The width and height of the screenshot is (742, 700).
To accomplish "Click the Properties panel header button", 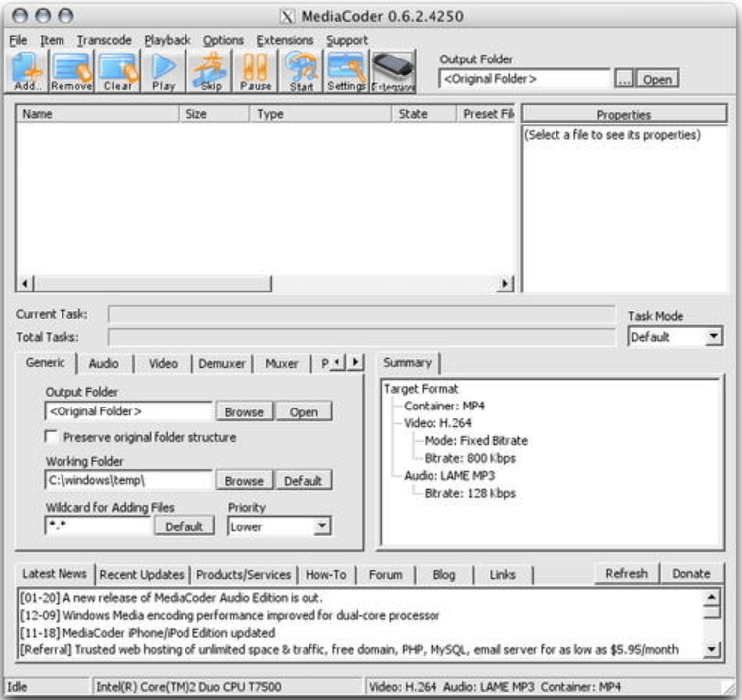I will (x=624, y=114).
